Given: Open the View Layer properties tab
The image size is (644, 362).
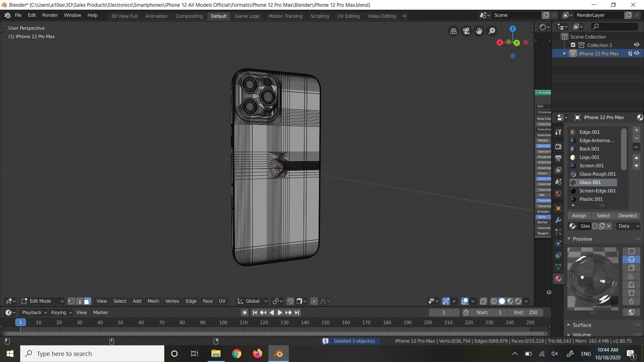Looking at the screenshot, I should click(x=558, y=170).
